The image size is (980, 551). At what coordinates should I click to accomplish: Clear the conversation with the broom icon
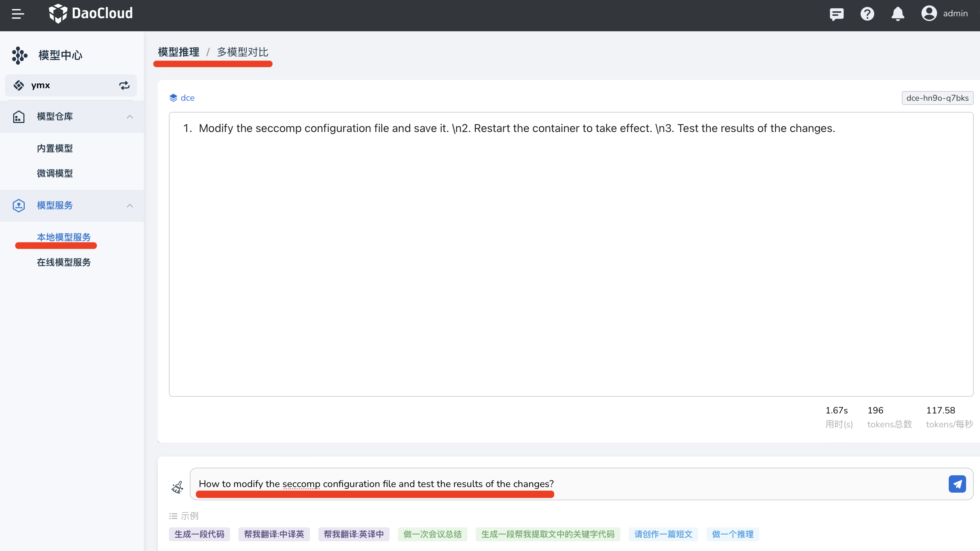(x=177, y=487)
